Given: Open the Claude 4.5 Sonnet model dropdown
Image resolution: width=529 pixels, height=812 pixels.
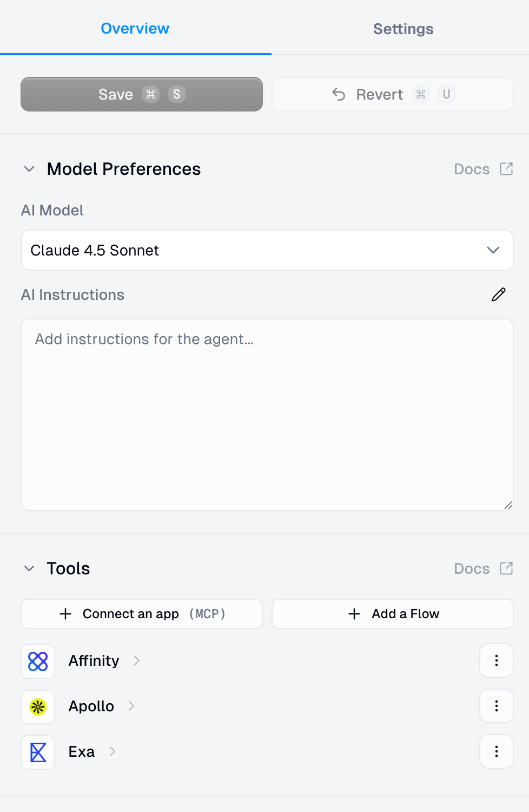Looking at the screenshot, I should 493,250.
